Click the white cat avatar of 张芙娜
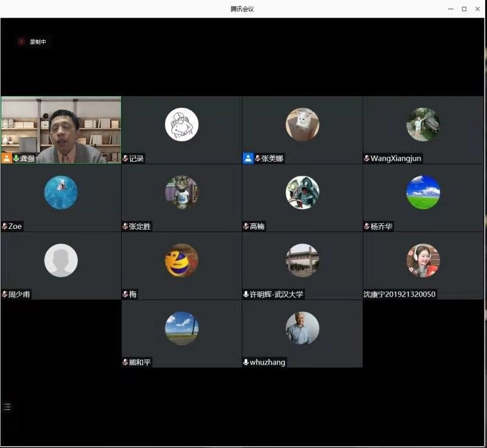 pyautogui.click(x=302, y=124)
